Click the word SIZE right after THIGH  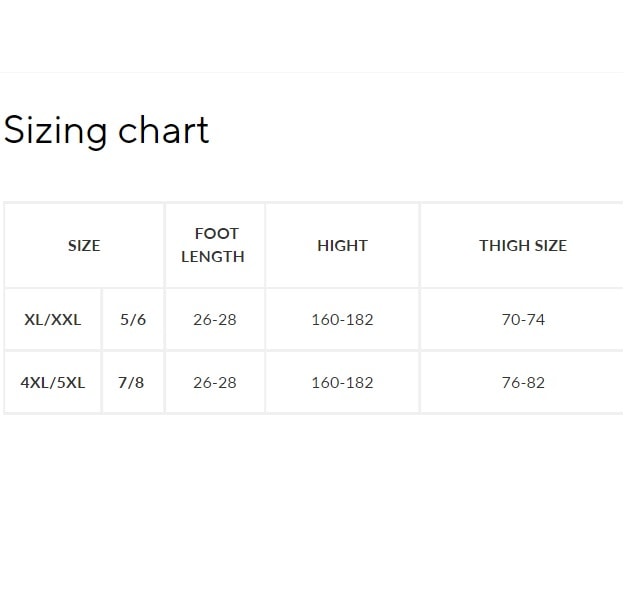tap(551, 246)
